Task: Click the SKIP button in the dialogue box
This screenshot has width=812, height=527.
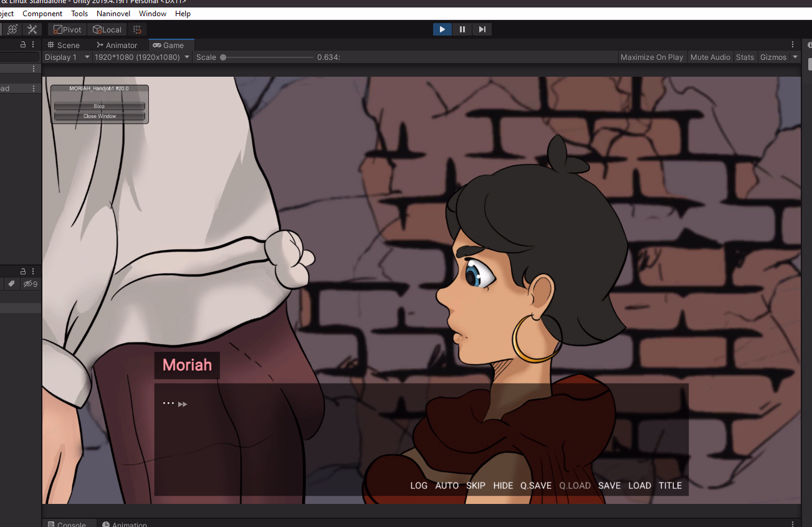Action: click(x=475, y=485)
